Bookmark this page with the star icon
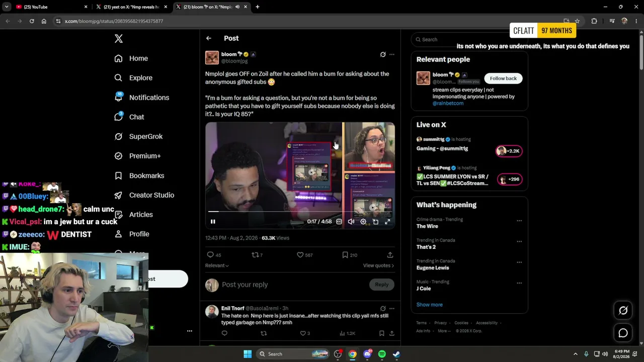 tap(577, 21)
